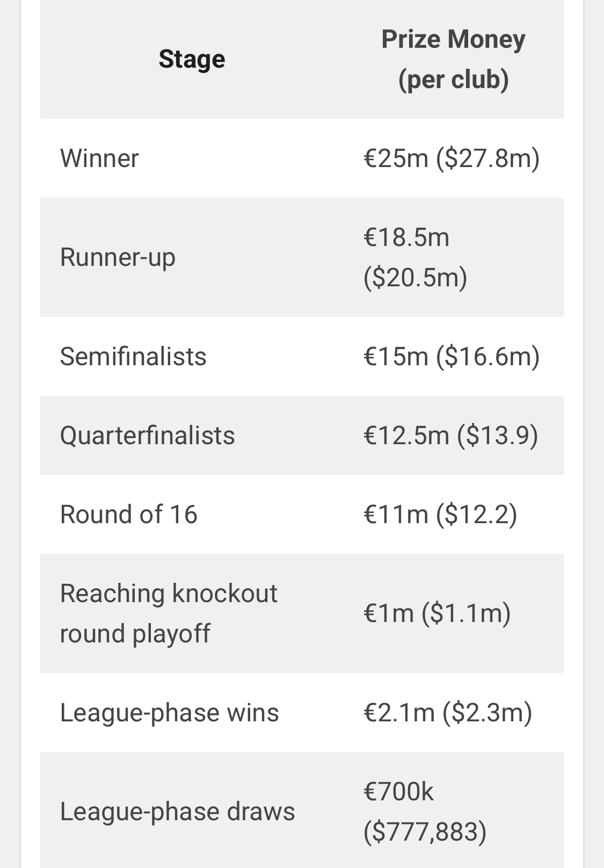Tap the €25m ($27.8m) prize value

tap(452, 158)
